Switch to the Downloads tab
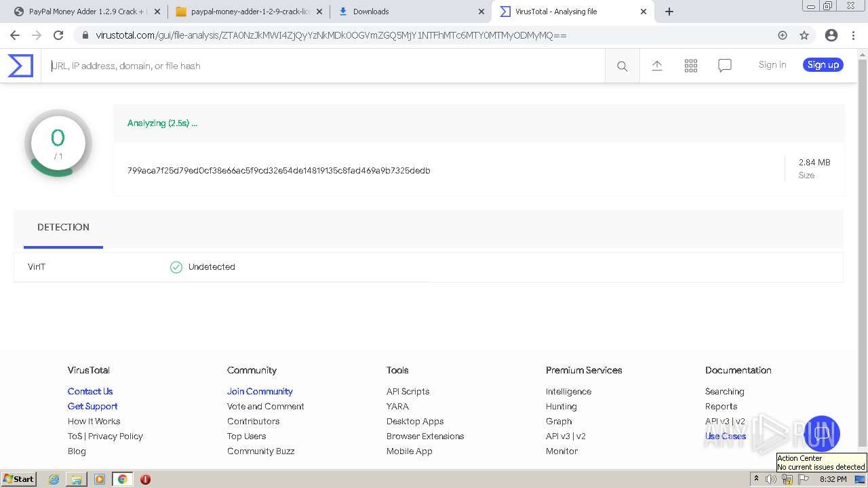868x488 pixels. coord(411,12)
